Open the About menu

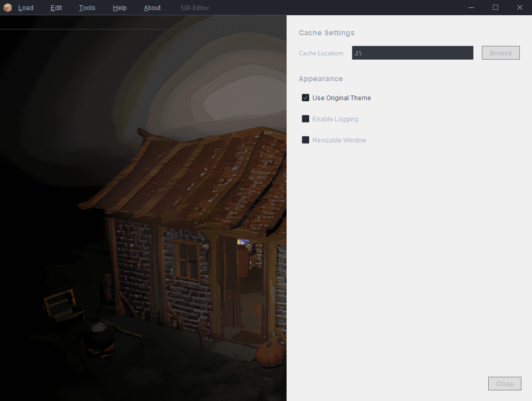(x=152, y=8)
